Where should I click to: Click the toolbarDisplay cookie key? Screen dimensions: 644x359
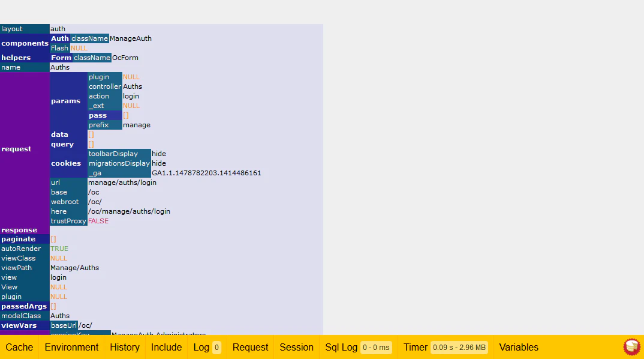pos(119,154)
